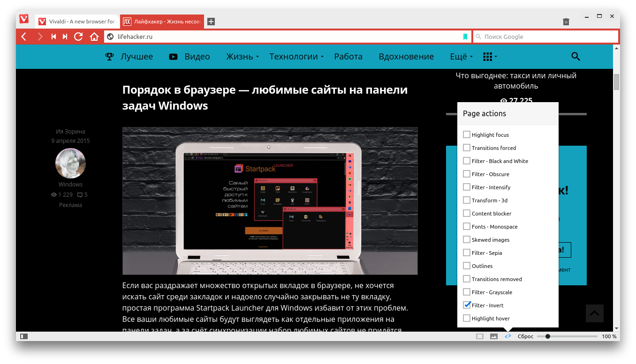Viewport: 636px width, 364px height.
Task: Switch to the Vivaldi - A new browser tab
Action: pos(77,22)
